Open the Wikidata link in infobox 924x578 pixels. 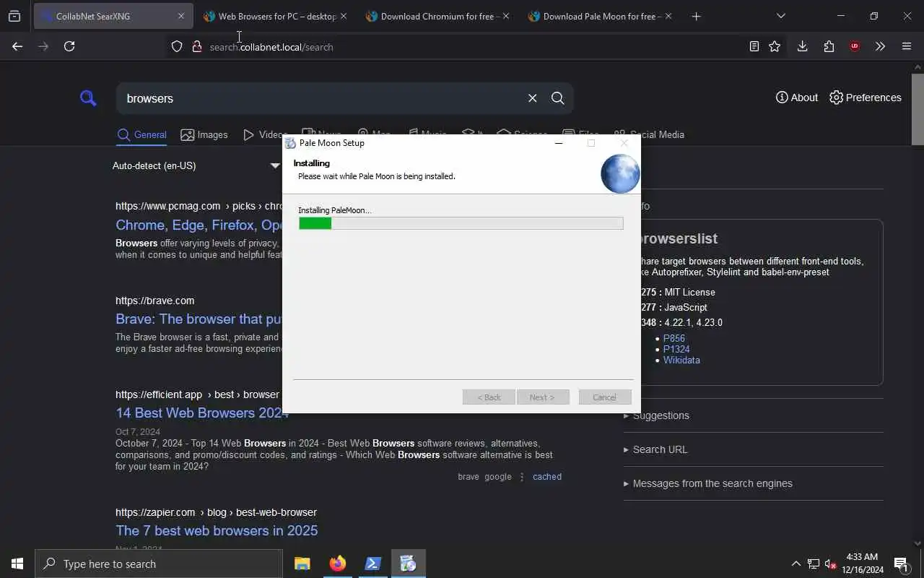click(x=681, y=360)
